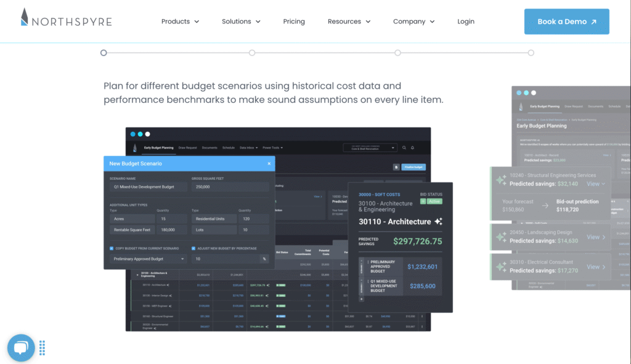
Task: Toggle Copy Budget From Current Scenario checkbox
Action: click(x=112, y=248)
